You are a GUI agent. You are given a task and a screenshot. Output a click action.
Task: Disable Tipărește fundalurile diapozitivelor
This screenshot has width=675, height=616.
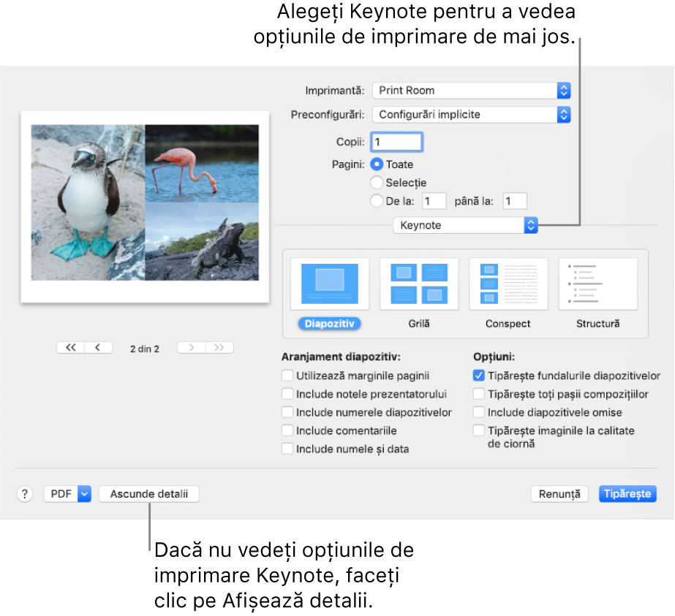478,376
